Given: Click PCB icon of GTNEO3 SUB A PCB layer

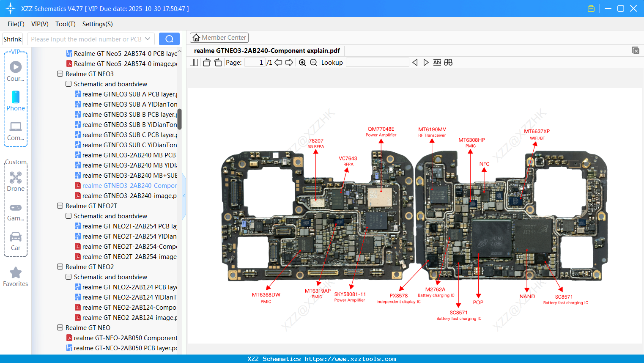Looking at the screenshot, I should click(x=78, y=94).
